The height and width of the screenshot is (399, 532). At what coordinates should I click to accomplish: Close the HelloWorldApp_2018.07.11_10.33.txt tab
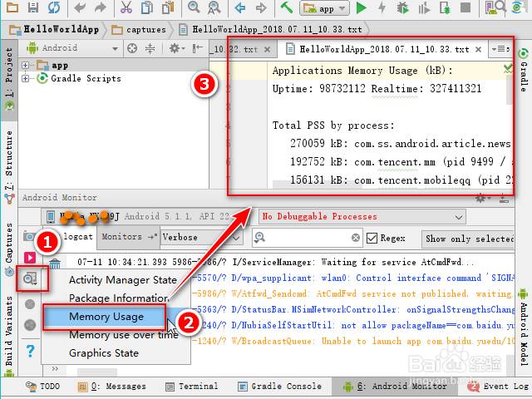[479, 50]
